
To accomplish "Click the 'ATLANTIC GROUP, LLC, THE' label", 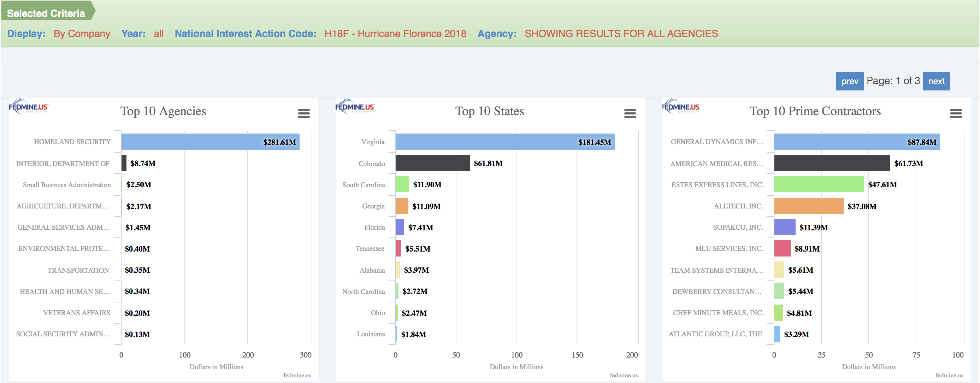I will 715,334.
